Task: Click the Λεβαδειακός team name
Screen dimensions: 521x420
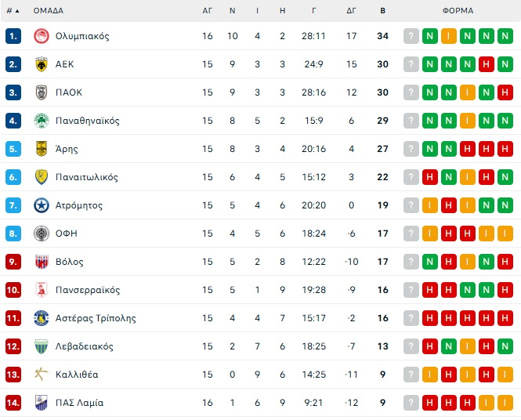Action: [85, 346]
